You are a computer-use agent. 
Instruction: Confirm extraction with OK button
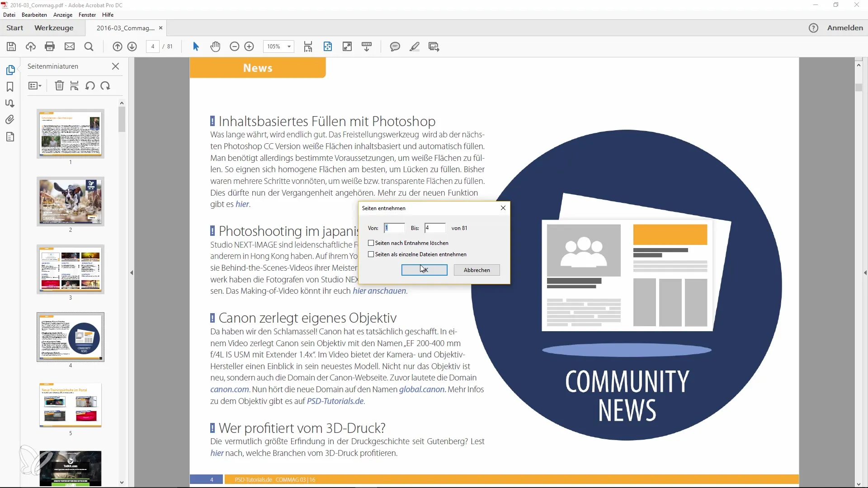[x=424, y=270]
